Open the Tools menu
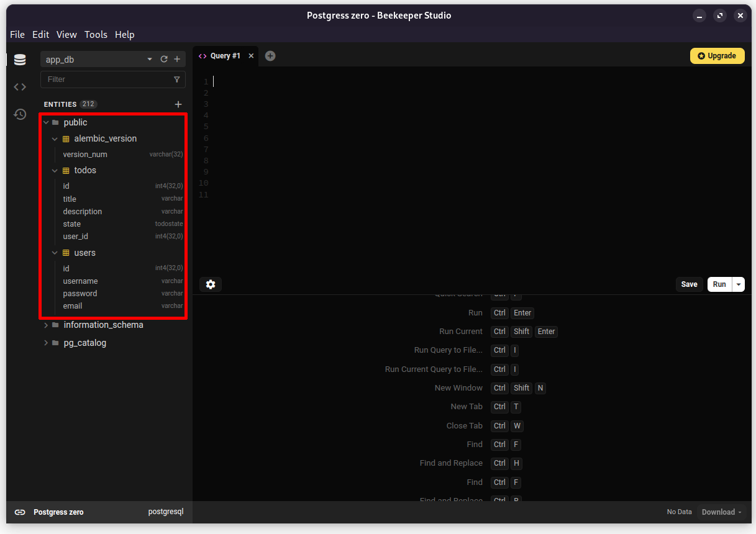This screenshot has width=756, height=534. [x=96, y=35]
